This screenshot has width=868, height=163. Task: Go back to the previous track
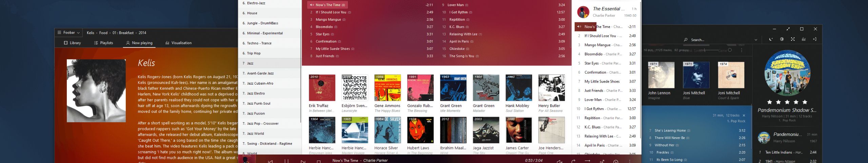[x=270, y=161]
